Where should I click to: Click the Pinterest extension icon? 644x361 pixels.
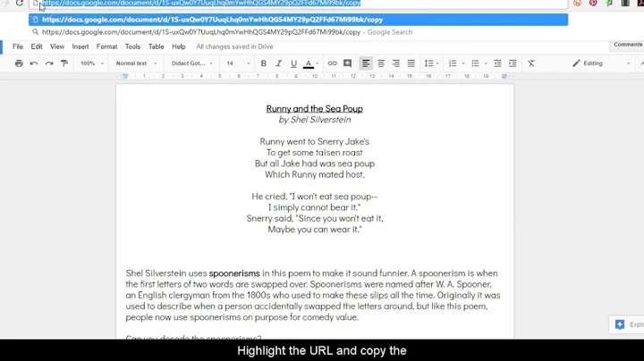click(593, 3)
